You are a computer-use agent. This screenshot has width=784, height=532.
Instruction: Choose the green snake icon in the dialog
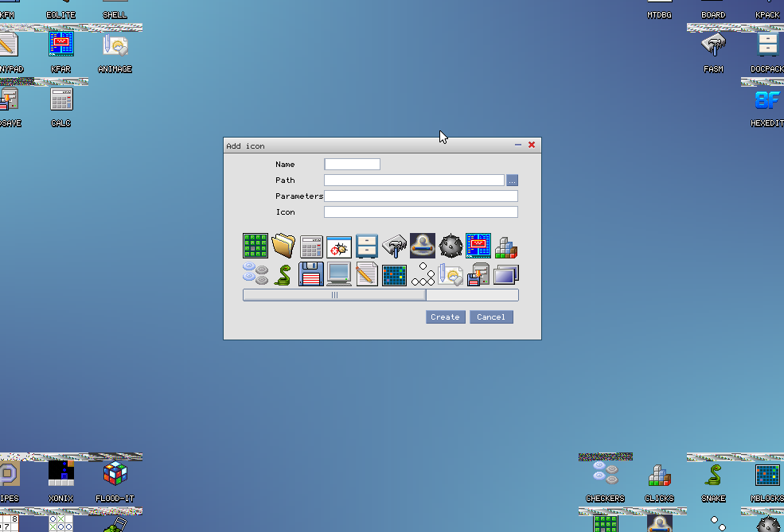coord(283,274)
